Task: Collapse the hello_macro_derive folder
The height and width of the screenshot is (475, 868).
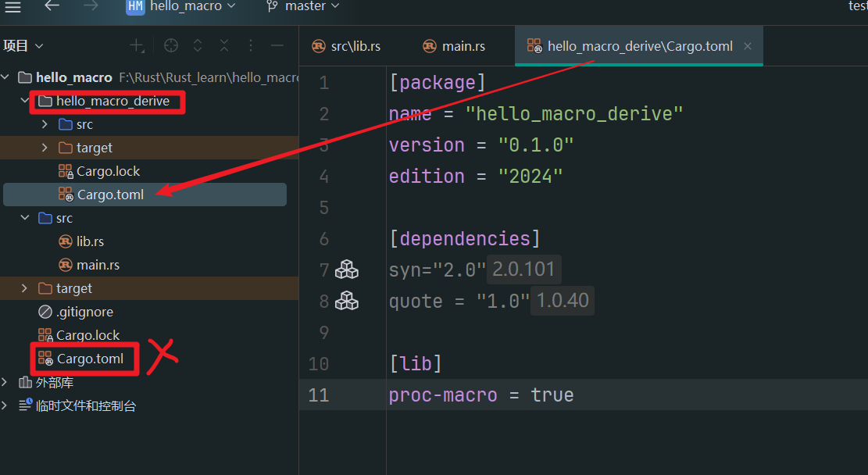Action: (x=25, y=101)
